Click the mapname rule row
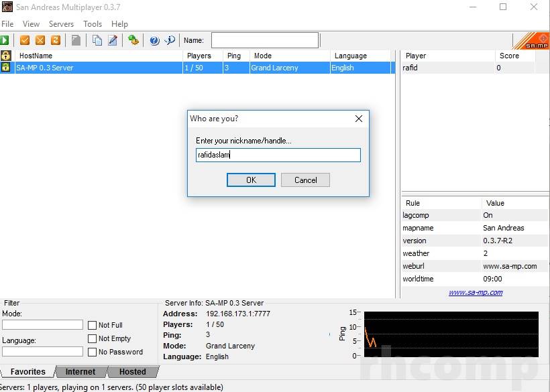Screen dimensions: 550x392 475,228
